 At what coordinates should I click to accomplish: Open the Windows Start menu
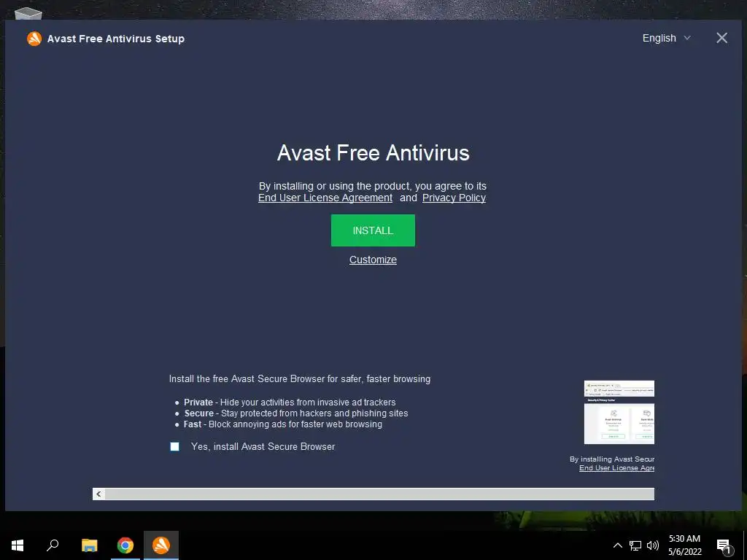point(18,545)
